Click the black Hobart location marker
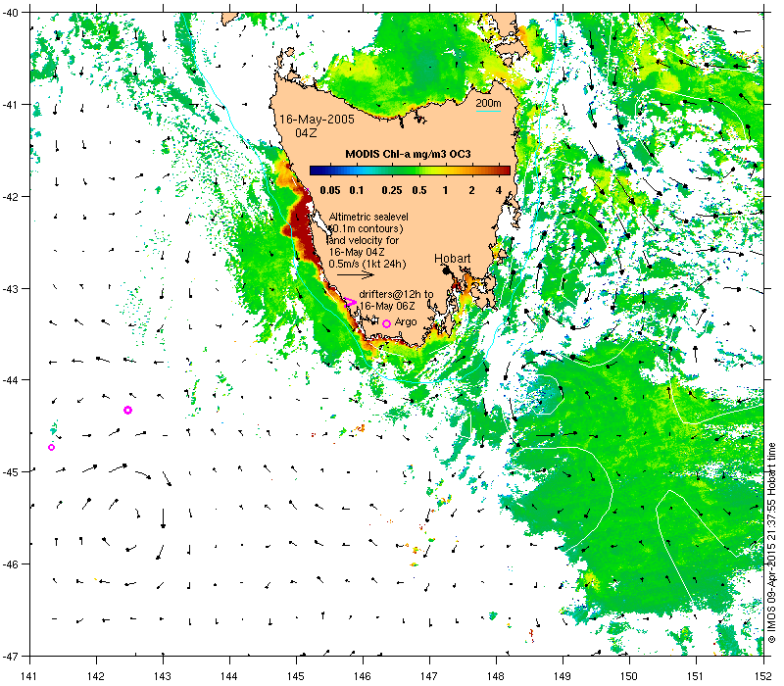 click(446, 270)
